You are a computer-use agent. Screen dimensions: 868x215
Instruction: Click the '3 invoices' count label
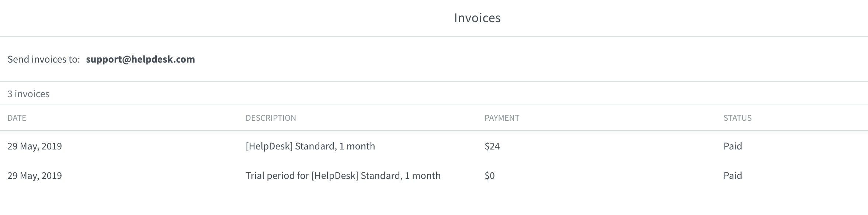(28, 94)
